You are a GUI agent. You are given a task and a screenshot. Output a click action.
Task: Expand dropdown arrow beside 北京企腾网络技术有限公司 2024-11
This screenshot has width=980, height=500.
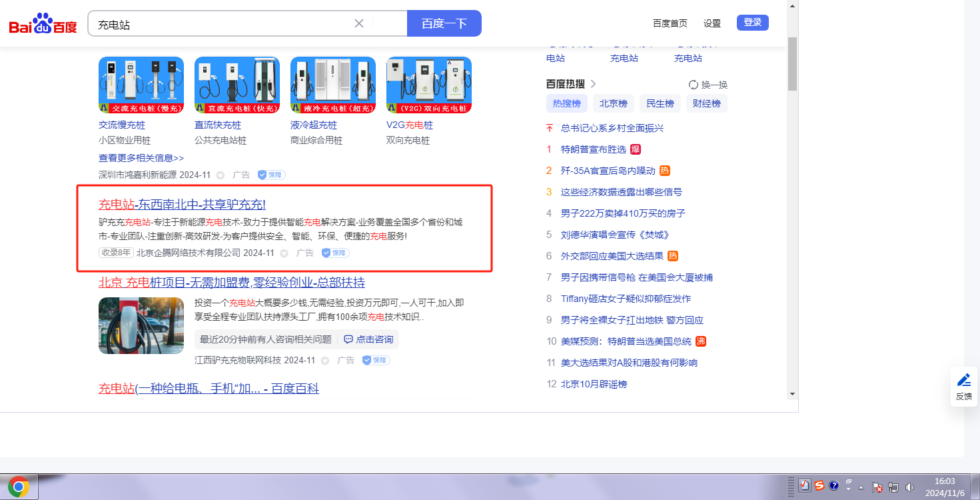(284, 253)
